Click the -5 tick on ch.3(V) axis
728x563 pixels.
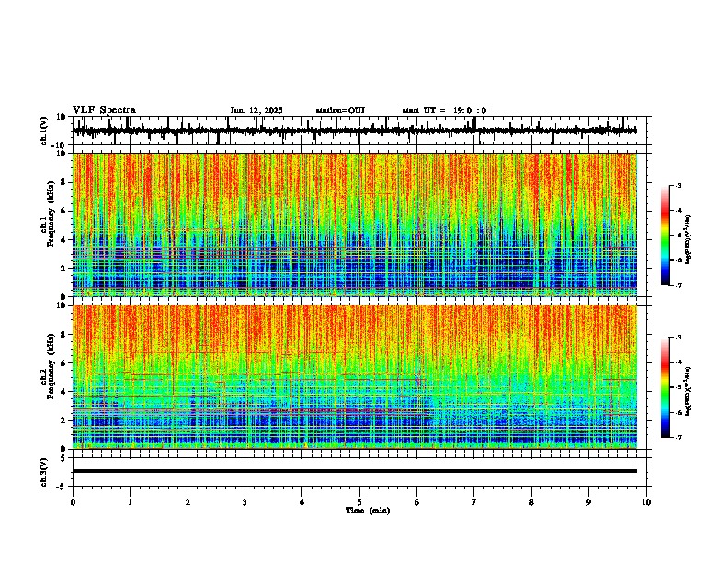pos(63,487)
